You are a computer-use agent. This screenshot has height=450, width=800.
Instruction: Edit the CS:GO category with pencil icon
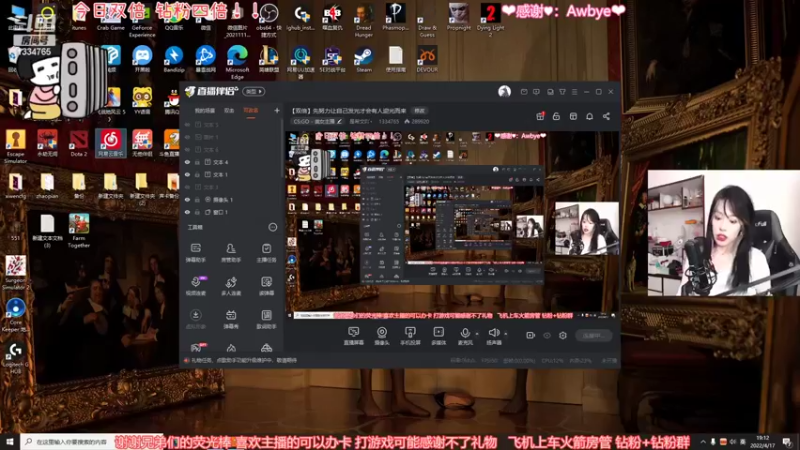coord(339,121)
